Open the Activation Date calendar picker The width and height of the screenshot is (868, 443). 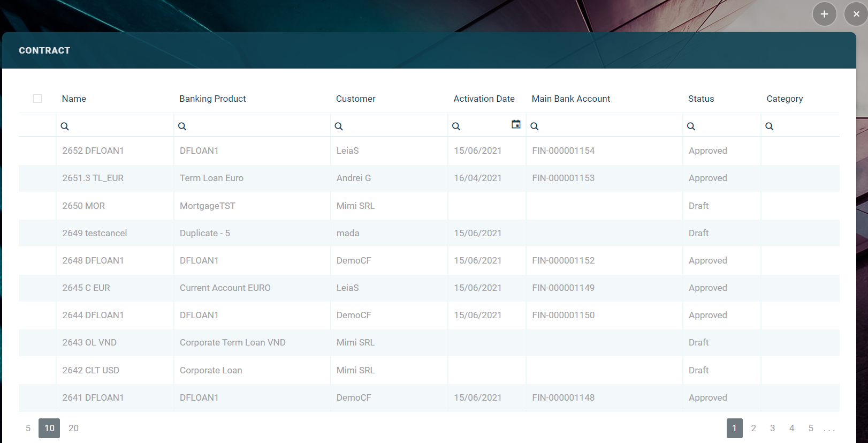516,124
